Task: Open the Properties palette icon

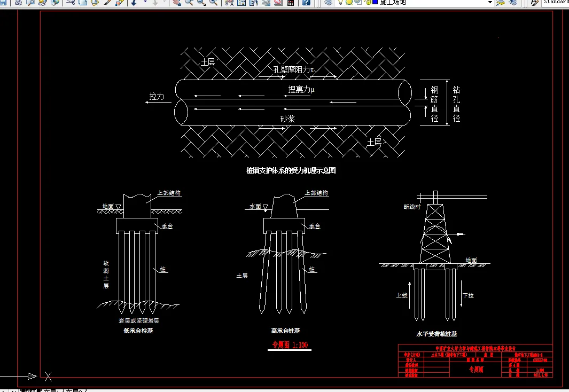Action: click(229, 2)
